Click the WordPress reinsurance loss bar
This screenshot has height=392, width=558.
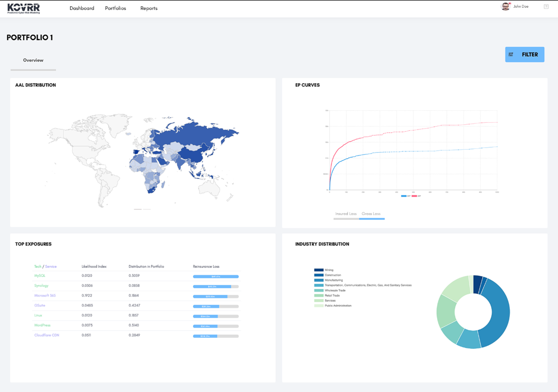pyautogui.click(x=216, y=326)
